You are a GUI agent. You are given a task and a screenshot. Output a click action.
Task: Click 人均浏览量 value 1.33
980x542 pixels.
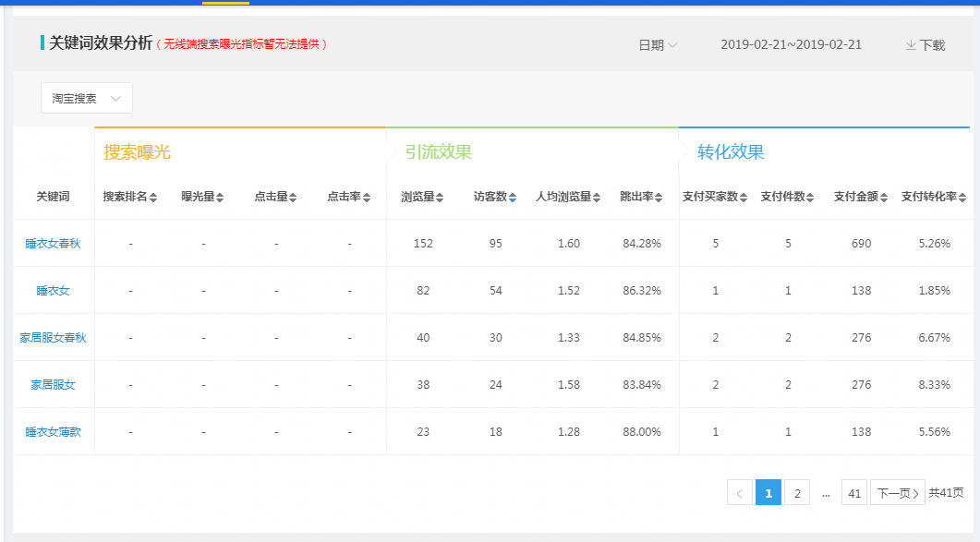(x=569, y=338)
